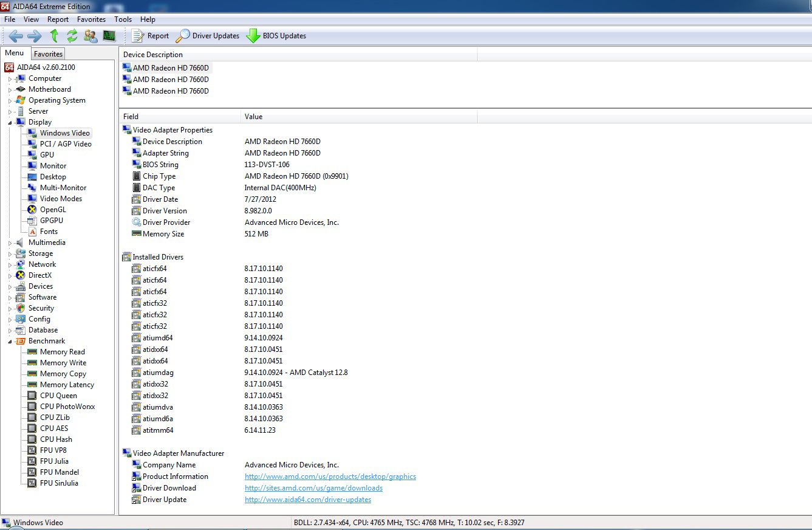Select third AMD Radeon HD 7660D device
Viewport: 812px width, 530px height.
pos(171,91)
